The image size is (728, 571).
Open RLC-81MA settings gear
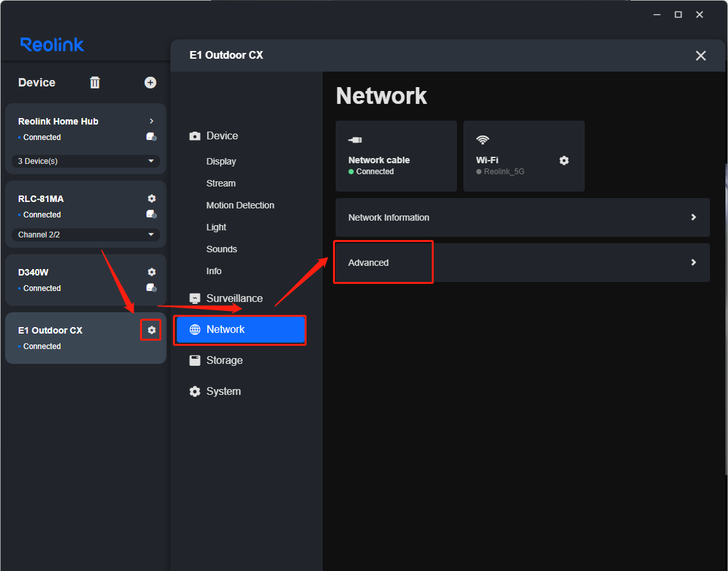click(x=152, y=199)
